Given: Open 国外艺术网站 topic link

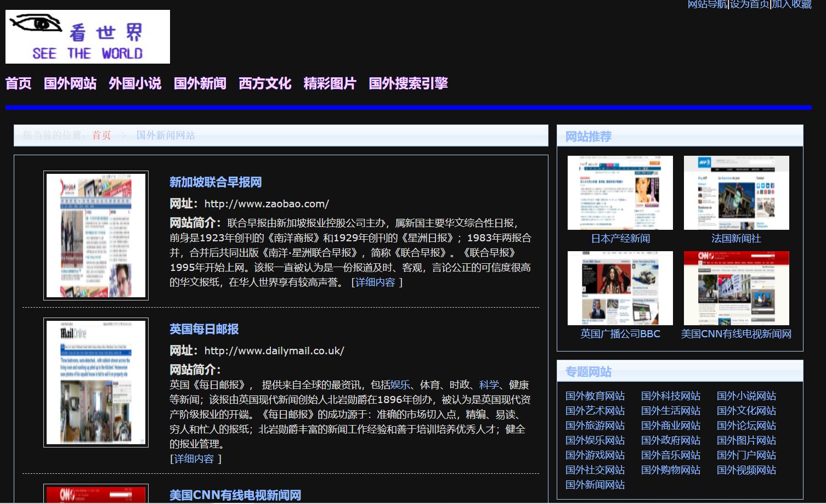Looking at the screenshot, I should [595, 411].
